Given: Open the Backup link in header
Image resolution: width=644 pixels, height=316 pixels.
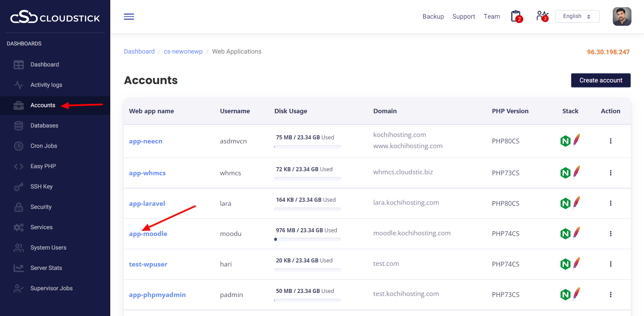Looking at the screenshot, I should coord(433,17).
